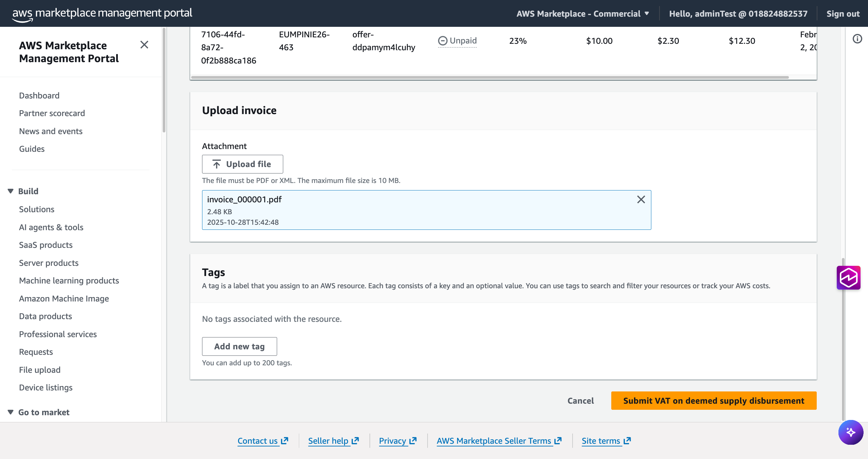Click the Tags section heading
Screen dimensions: 868x459
[214, 272]
